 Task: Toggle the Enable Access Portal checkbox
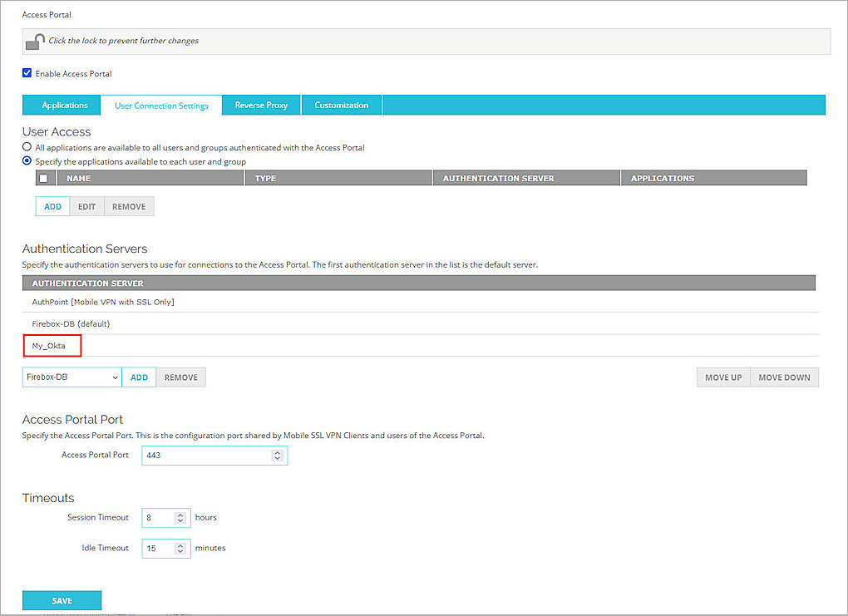27,73
